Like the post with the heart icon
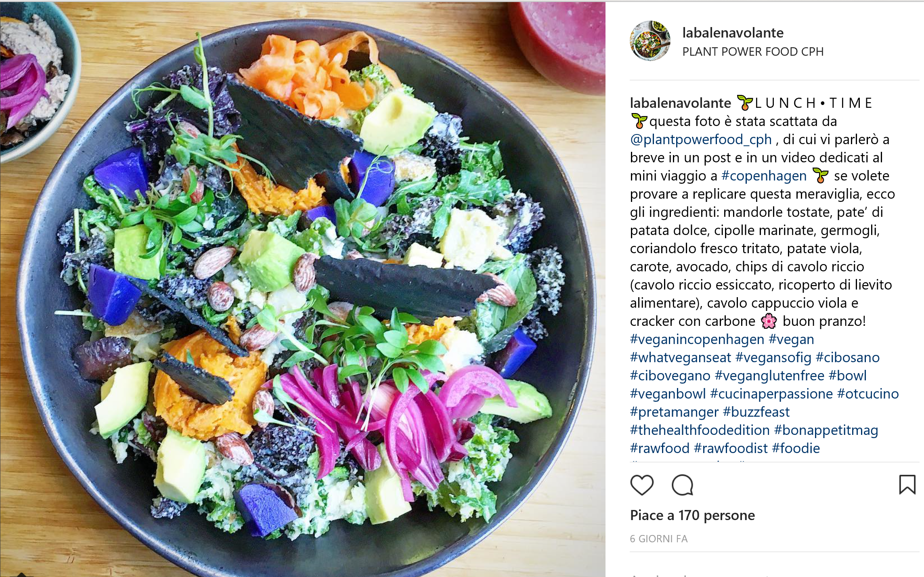Viewport: 924px width, 577px height. click(642, 485)
